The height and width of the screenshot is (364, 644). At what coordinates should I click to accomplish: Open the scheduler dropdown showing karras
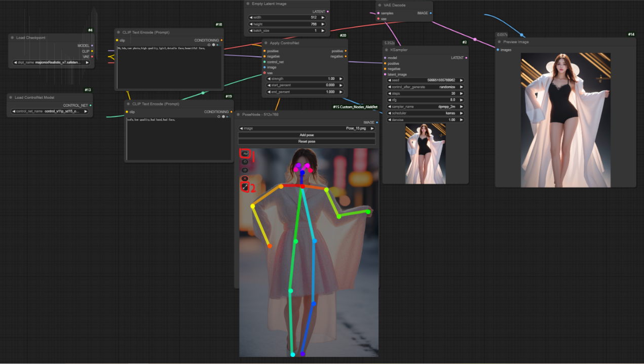coord(425,113)
